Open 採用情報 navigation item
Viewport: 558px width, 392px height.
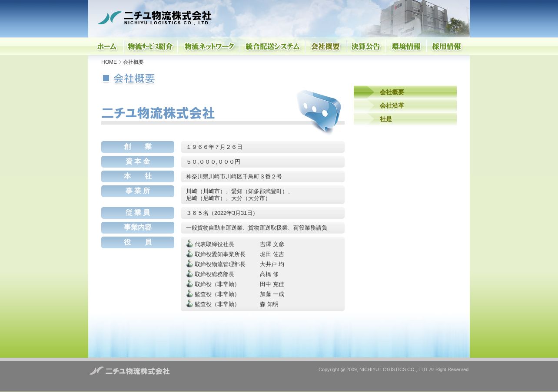coord(446,46)
